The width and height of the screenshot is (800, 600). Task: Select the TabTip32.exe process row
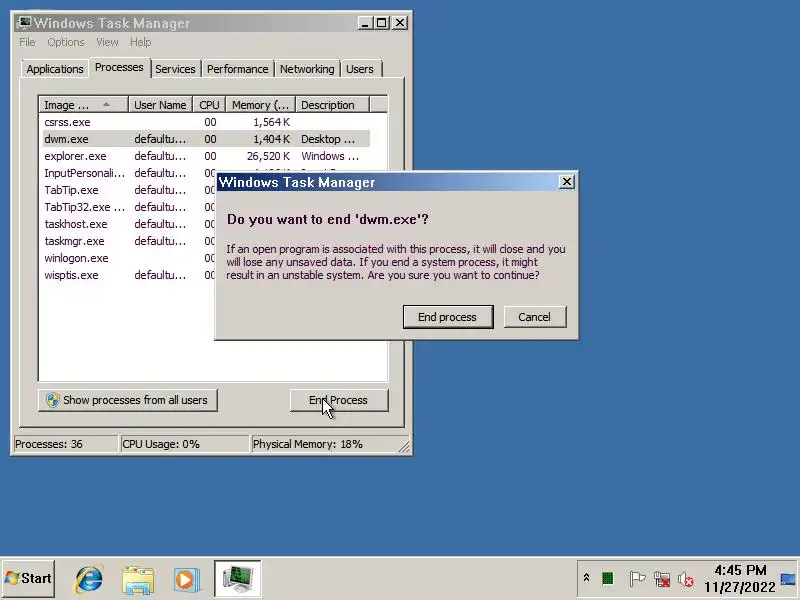point(128,207)
